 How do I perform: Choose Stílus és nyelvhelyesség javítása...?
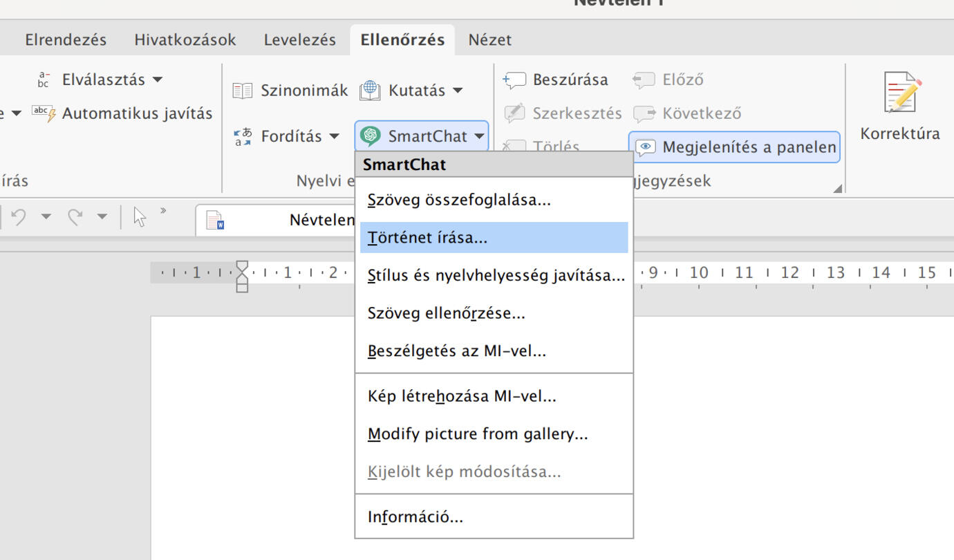(x=494, y=276)
